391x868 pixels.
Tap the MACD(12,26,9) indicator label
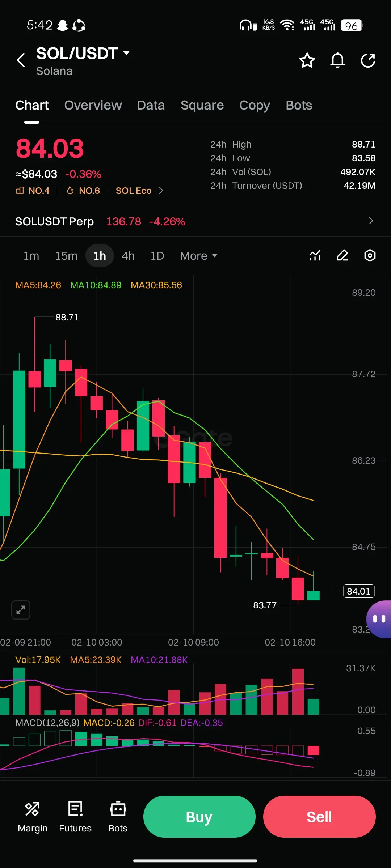pos(47,723)
